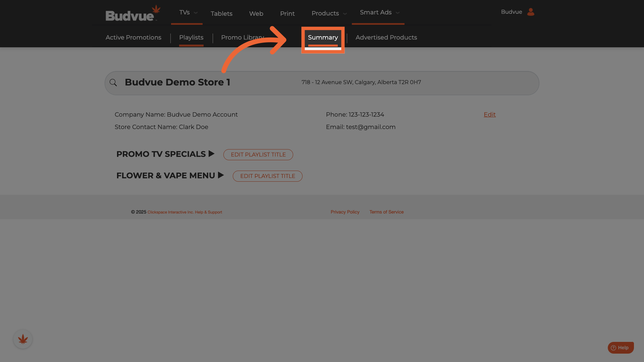Open the Privacy Policy link
The width and height of the screenshot is (644, 362).
(345, 212)
